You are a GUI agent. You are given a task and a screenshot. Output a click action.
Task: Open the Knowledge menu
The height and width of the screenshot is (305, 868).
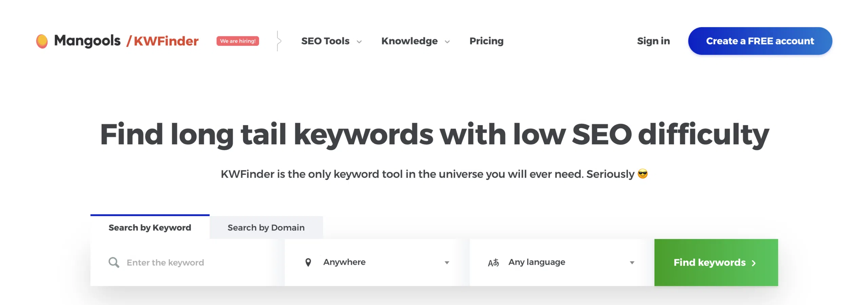pos(409,41)
